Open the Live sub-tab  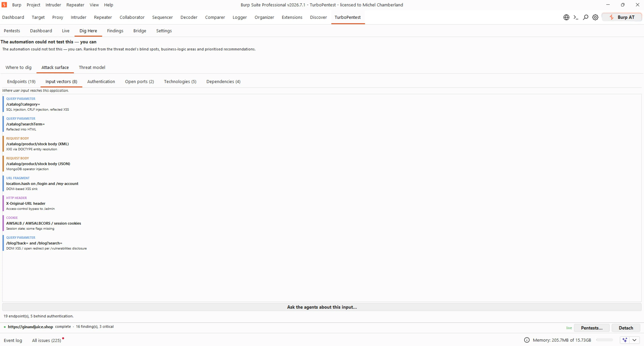[66, 31]
